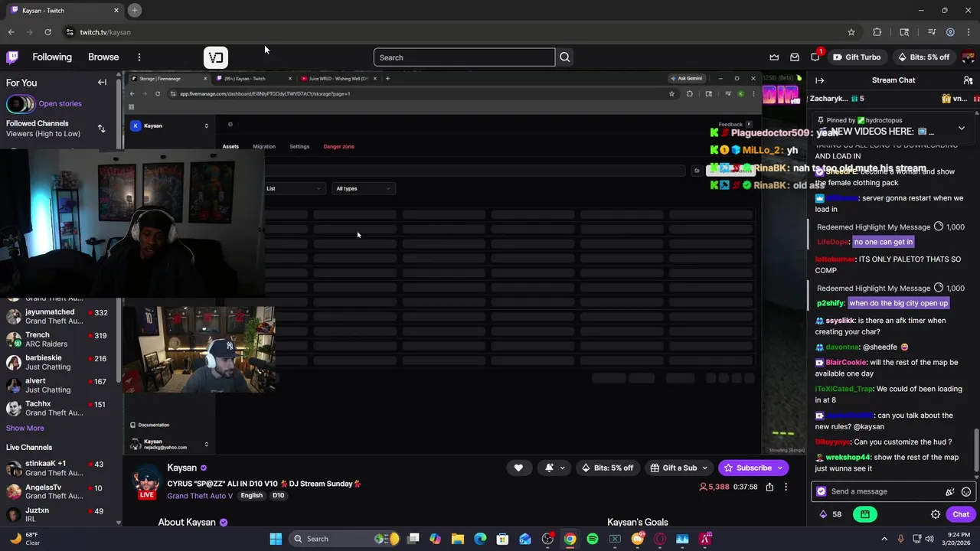Open the Grand Theft Auto V category link

200,496
